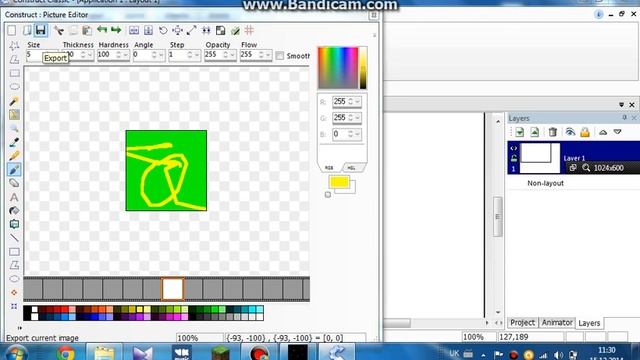
Task: Open the G value dropdown
Action: click(358, 118)
